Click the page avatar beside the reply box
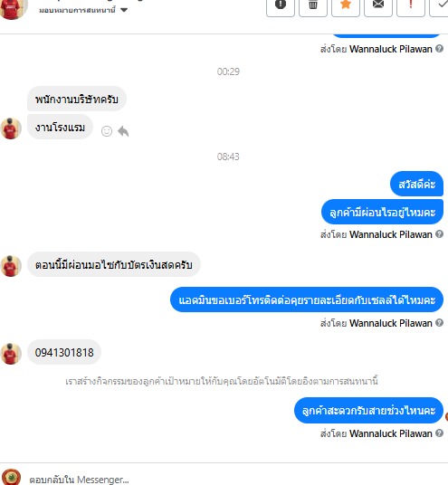 coord(11,477)
